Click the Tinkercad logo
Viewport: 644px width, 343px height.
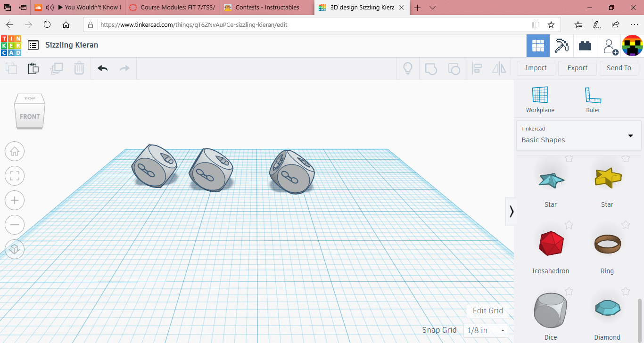[x=11, y=46]
